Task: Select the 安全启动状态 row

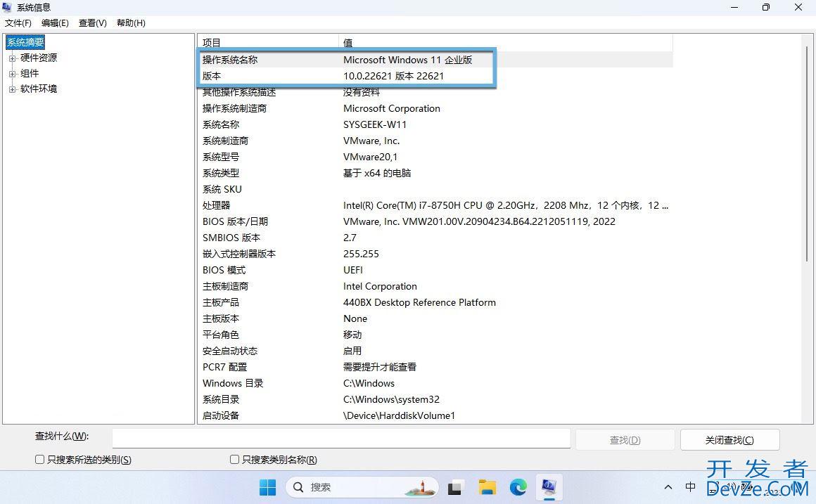Action: click(x=435, y=351)
